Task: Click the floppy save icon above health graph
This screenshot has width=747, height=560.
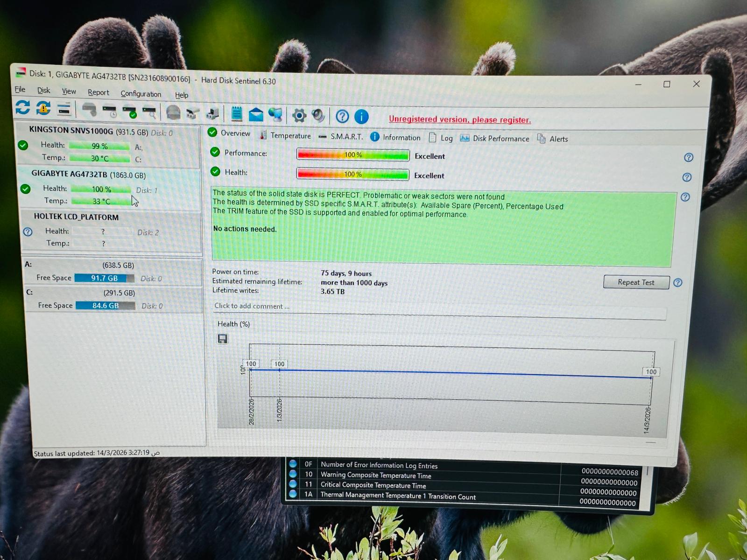Action: 223,339
